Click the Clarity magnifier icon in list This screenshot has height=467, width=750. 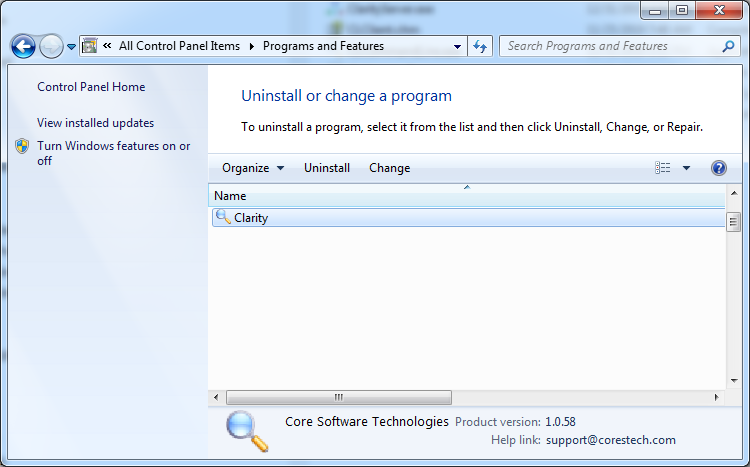[223, 217]
